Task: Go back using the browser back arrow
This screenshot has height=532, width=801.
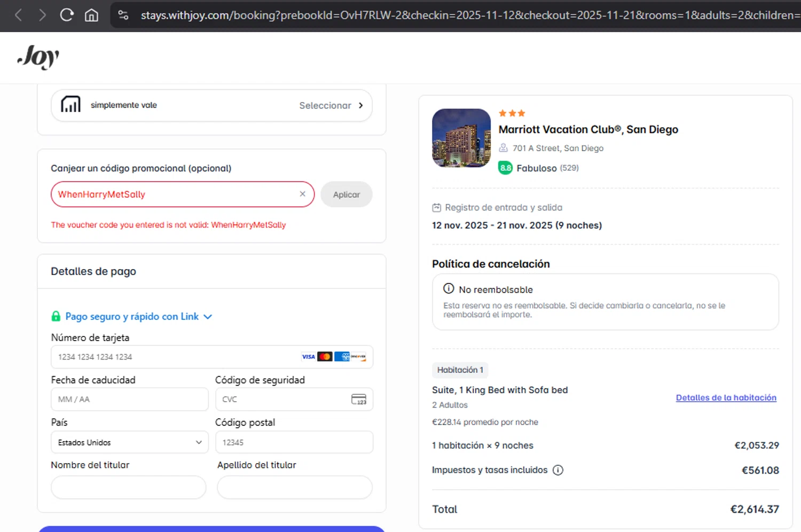Action: (x=18, y=15)
